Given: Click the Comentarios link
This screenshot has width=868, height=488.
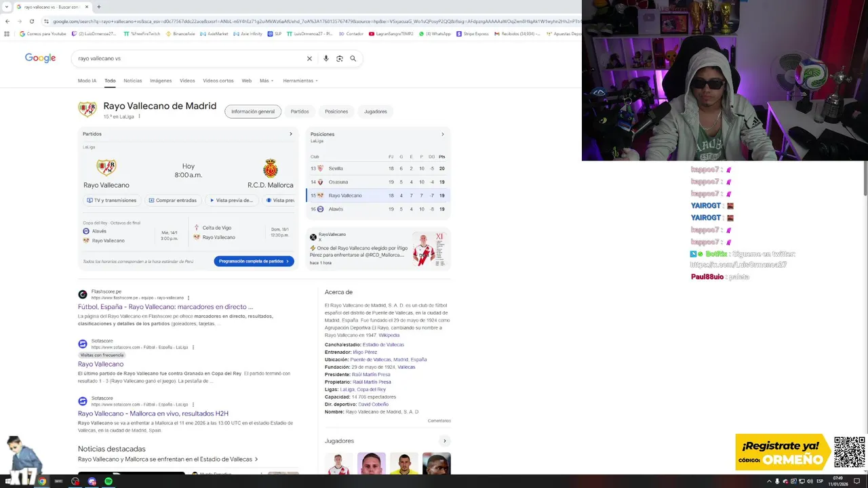Looking at the screenshot, I should (x=439, y=421).
